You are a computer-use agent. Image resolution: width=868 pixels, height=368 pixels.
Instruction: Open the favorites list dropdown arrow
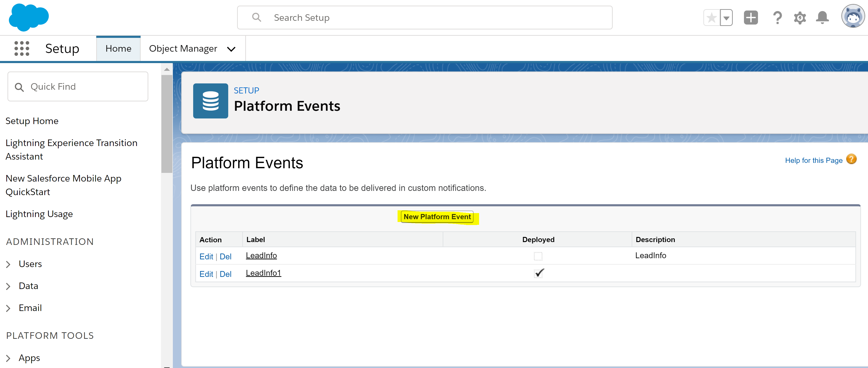(x=726, y=18)
